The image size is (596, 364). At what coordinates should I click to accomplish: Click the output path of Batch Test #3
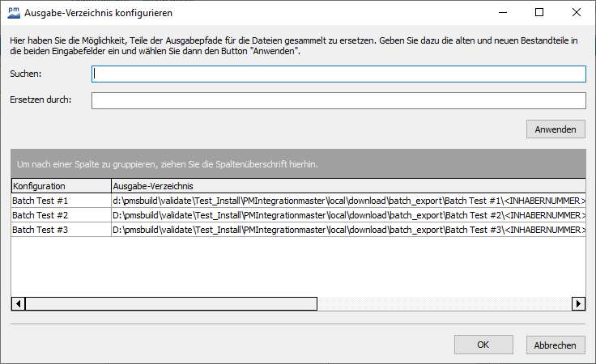347,230
